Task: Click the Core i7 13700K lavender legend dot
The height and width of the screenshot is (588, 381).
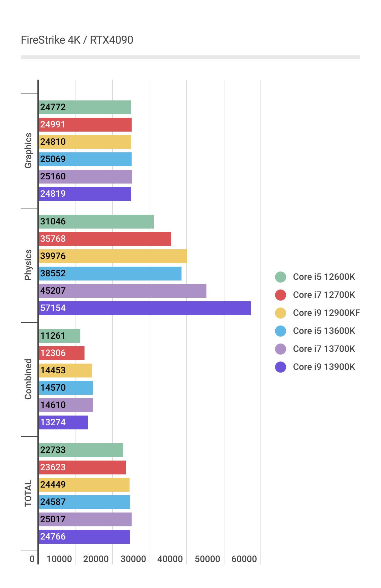Action: pos(281,349)
